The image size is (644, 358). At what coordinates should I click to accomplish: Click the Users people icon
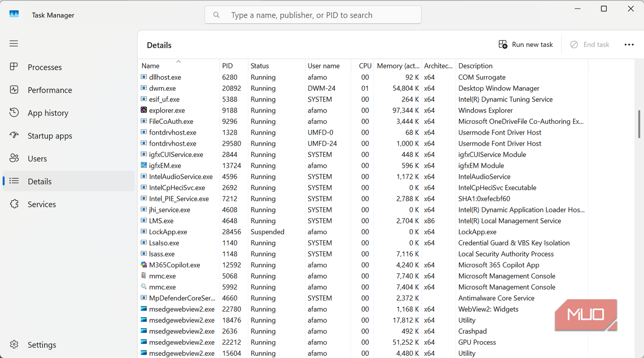point(14,158)
